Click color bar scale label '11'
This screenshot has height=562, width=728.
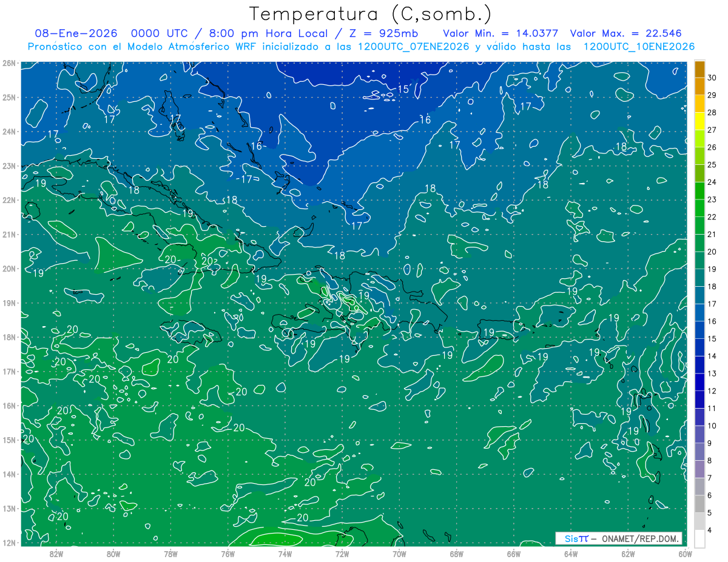pos(712,408)
